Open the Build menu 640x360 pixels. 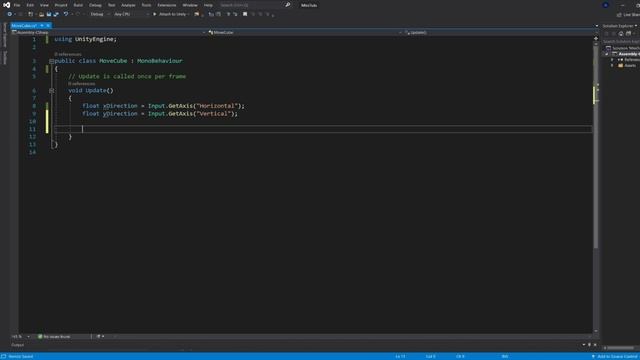[x=78, y=5]
